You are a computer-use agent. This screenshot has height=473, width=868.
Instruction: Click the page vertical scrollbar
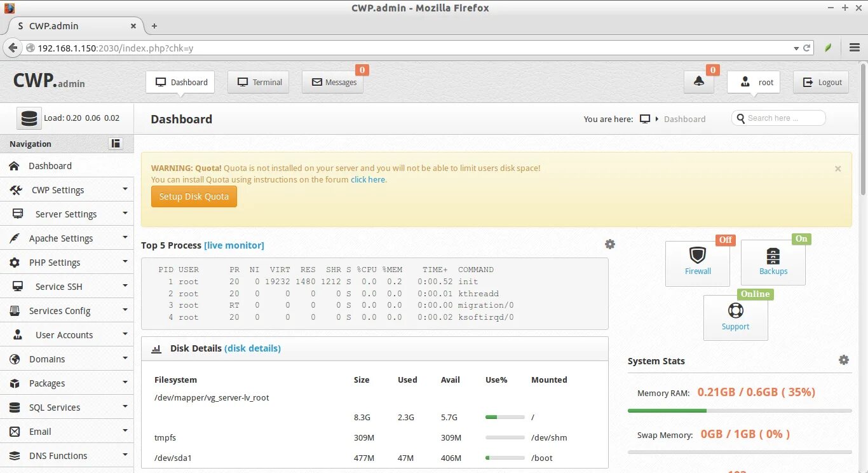(864, 129)
